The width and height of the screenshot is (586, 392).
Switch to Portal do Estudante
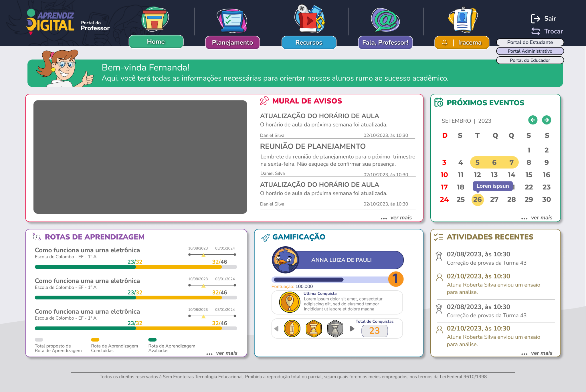[x=530, y=42]
